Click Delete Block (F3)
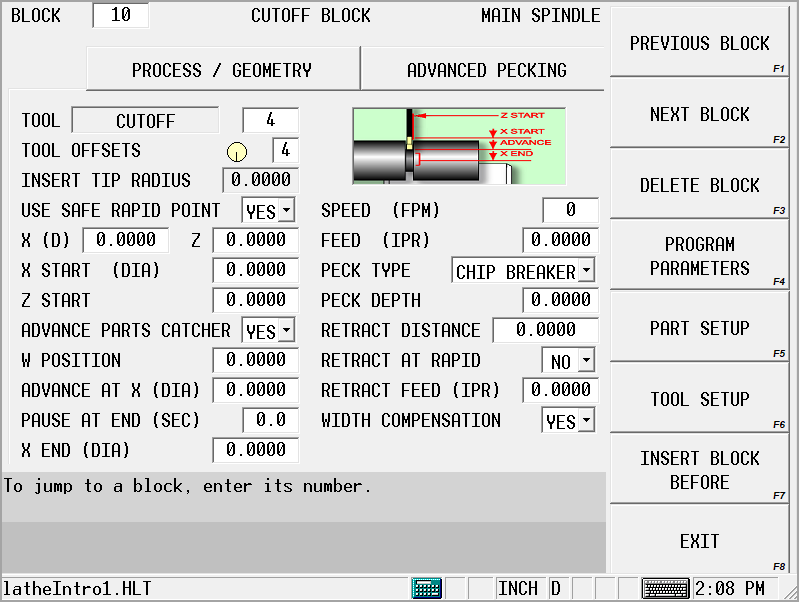The image size is (799, 602). click(699, 185)
